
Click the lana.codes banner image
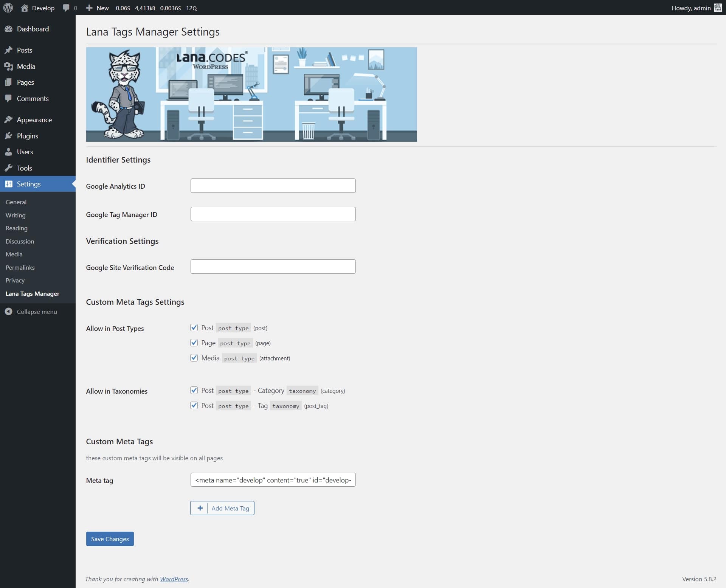pyautogui.click(x=251, y=95)
